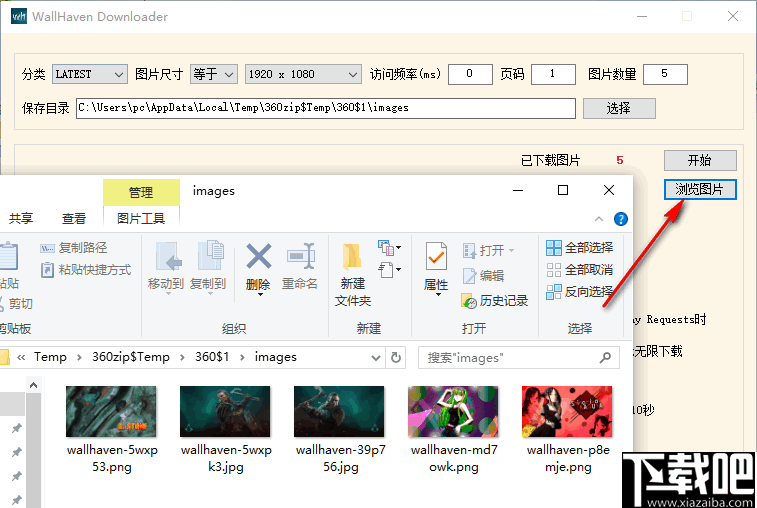Select thumbnail wallhaven-5wxp53.png

click(112, 411)
